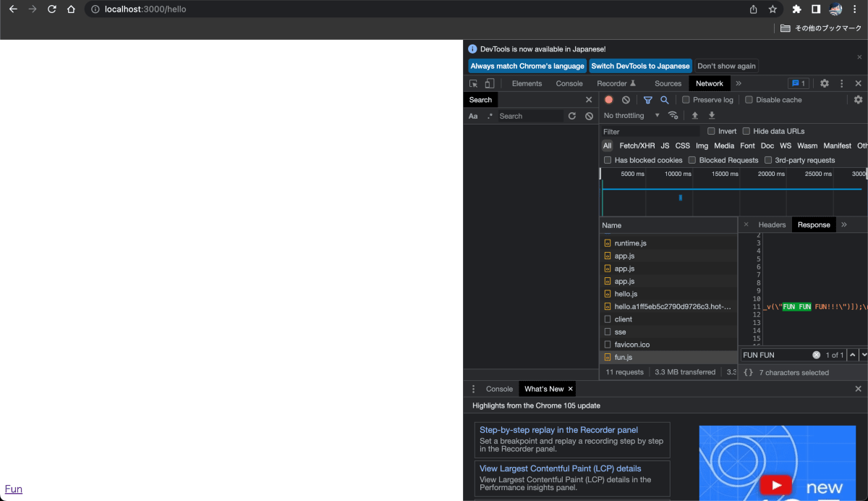Image resolution: width=868 pixels, height=501 pixels.
Task: Click the network overview timeline marker
Action: click(681, 197)
